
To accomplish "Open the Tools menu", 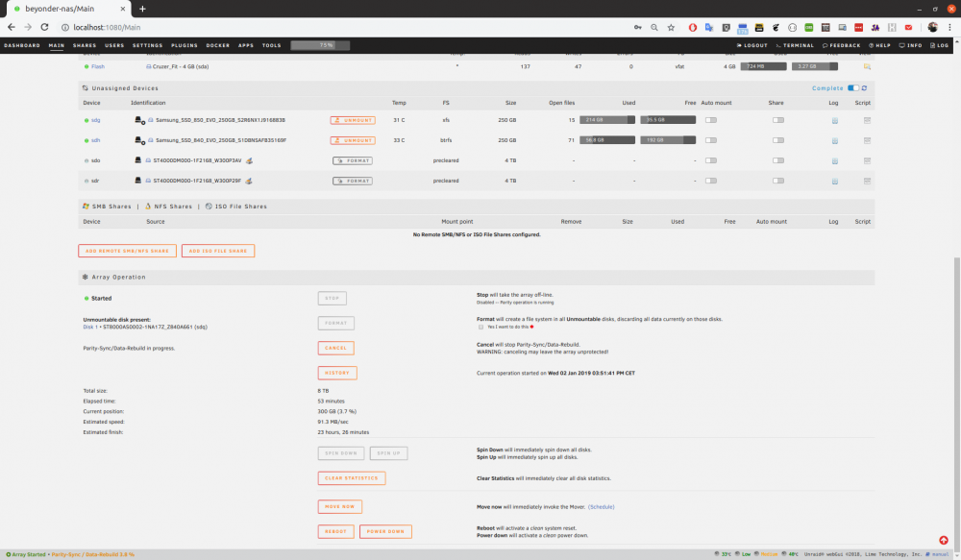I will (272, 45).
